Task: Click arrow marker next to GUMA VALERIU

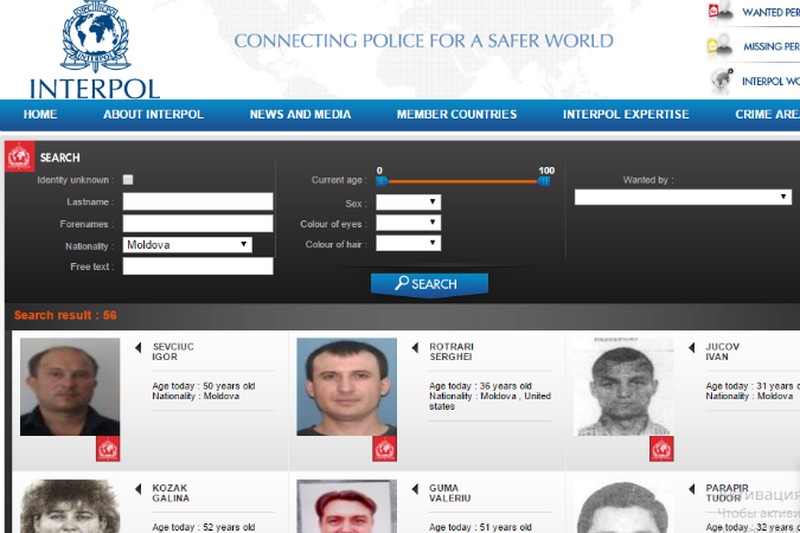Action: 414,489
